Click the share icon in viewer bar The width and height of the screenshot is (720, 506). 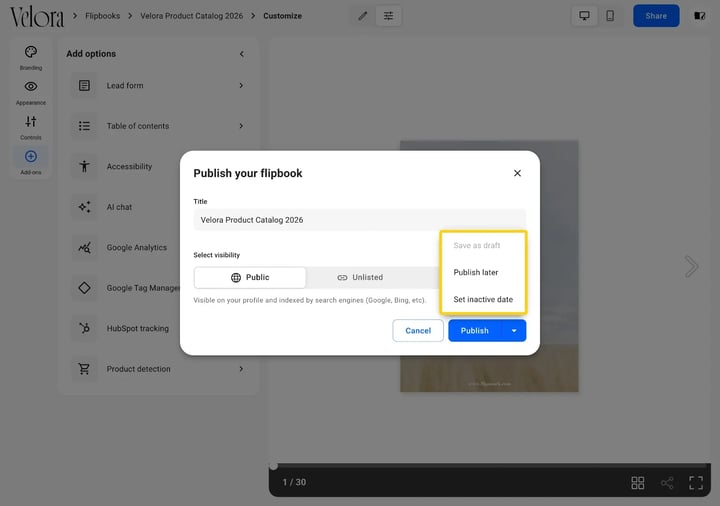pyautogui.click(x=667, y=483)
